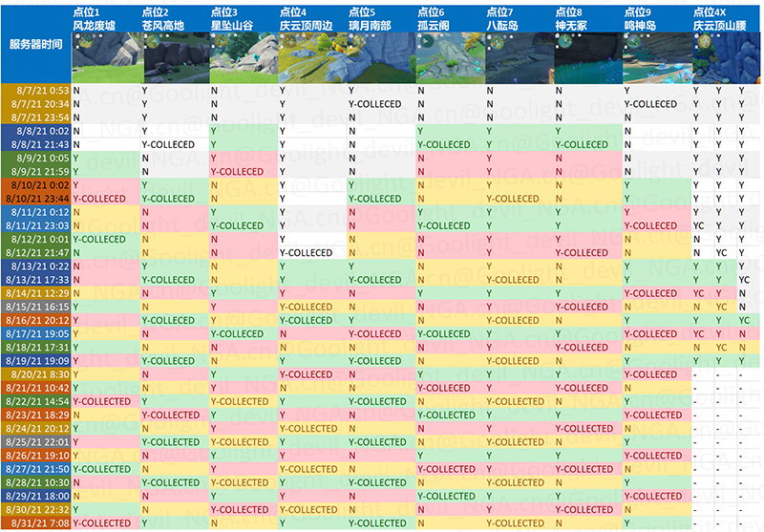The width and height of the screenshot is (764, 532).
Task: Click Y-COLLECED under 点位6 in 8/21/21 10:42 row
Action: pos(444,389)
